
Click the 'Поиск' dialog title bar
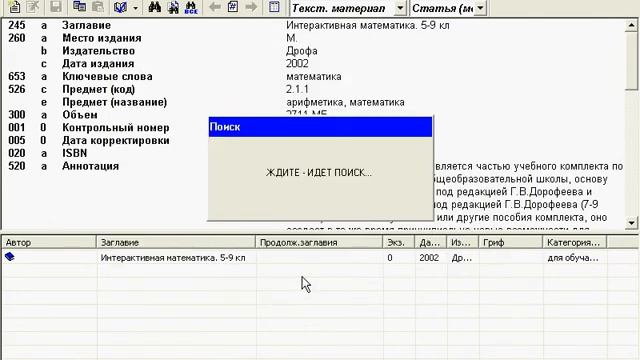pos(320,127)
